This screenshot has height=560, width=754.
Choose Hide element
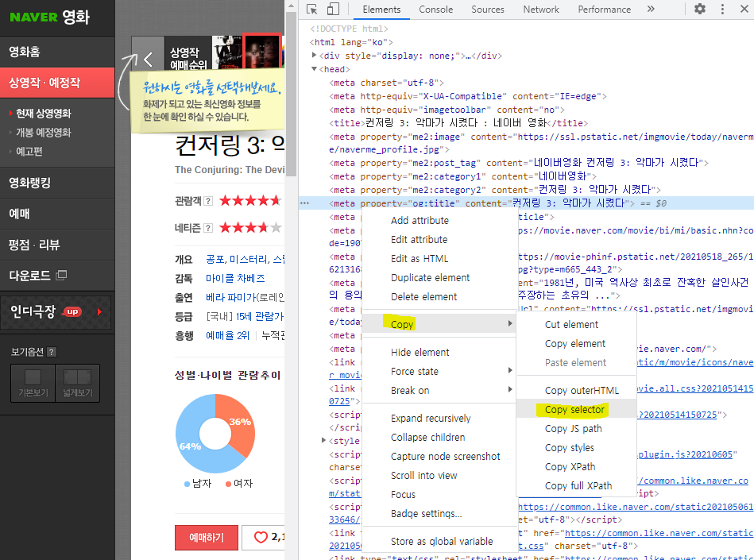pos(420,353)
